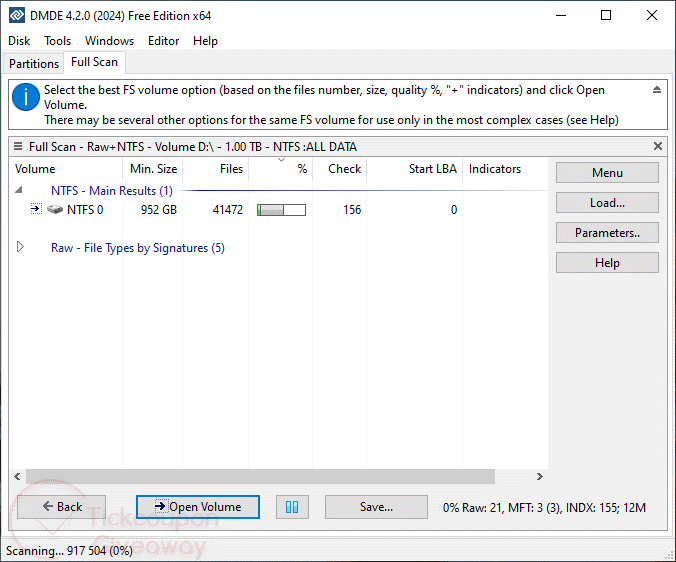Sort by the Check column header

tap(340, 169)
